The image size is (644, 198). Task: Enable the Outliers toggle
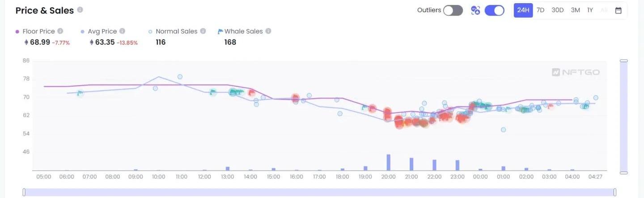click(453, 10)
